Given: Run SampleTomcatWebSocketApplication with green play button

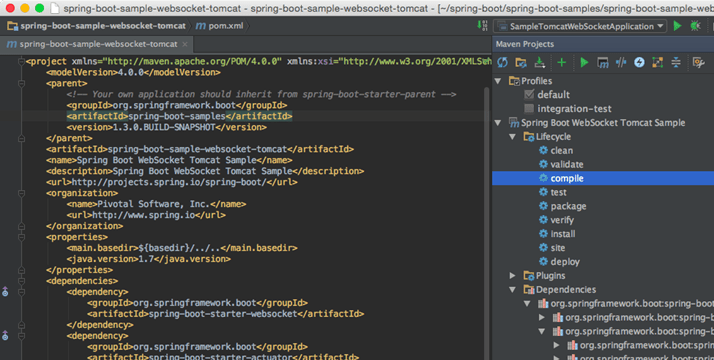Looking at the screenshot, I should tap(678, 26).
